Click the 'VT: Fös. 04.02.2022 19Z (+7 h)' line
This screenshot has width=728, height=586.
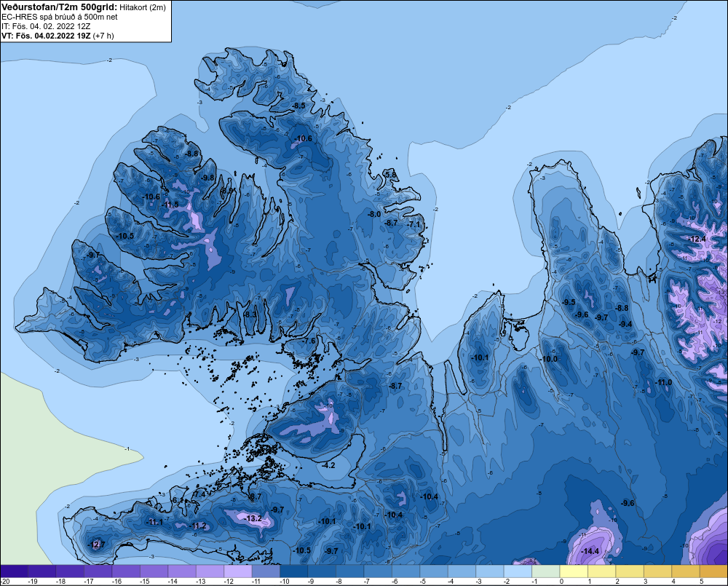point(58,36)
